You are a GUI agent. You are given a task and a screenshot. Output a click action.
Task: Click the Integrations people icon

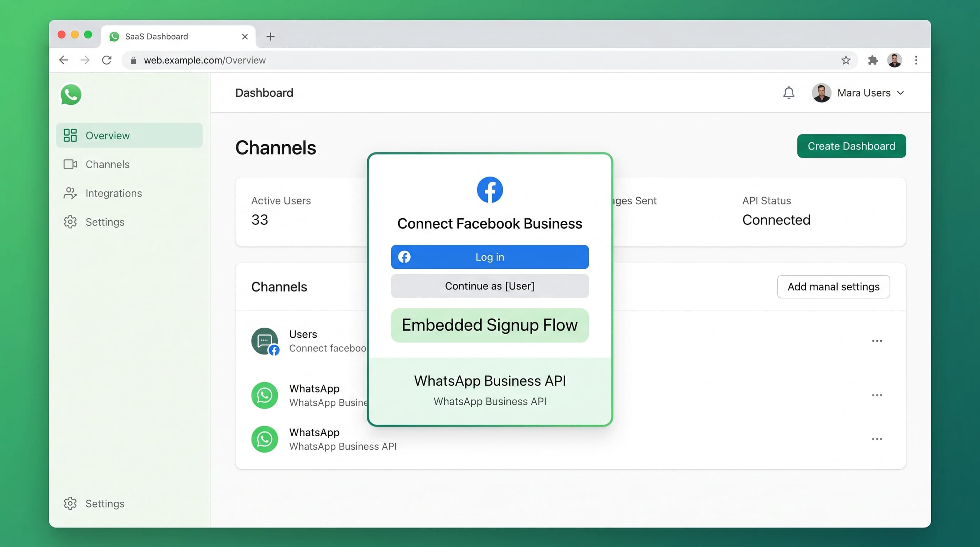[70, 193]
